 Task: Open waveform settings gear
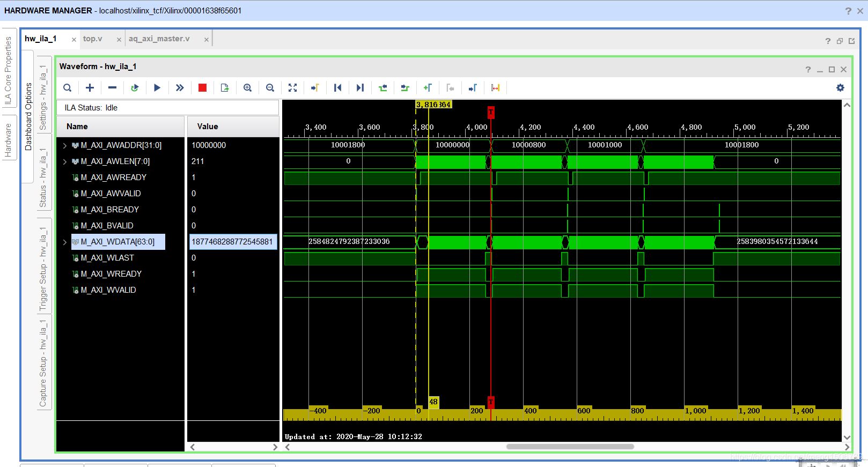coord(840,88)
